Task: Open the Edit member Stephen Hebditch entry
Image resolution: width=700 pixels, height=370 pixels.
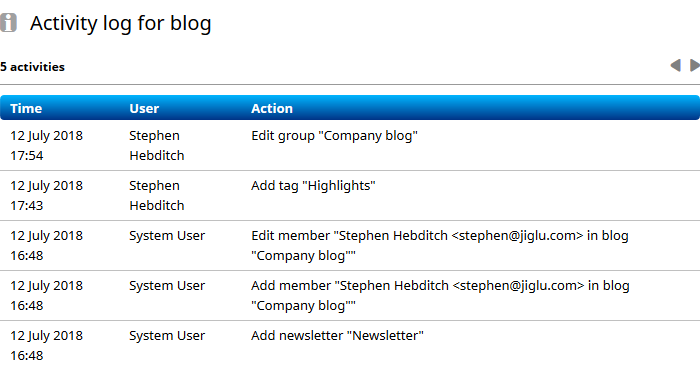Action: point(440,245)
